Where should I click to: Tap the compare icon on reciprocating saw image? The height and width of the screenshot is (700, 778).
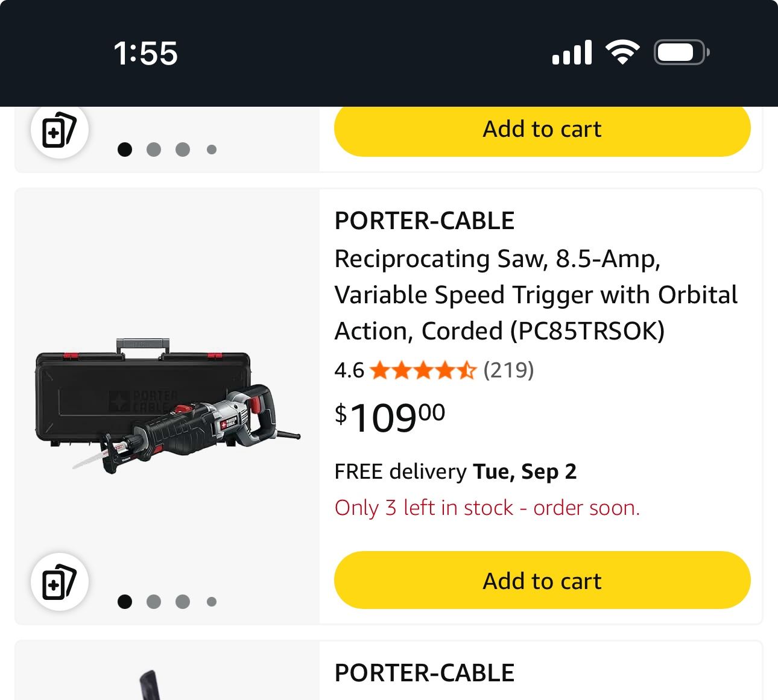[59, 582]
